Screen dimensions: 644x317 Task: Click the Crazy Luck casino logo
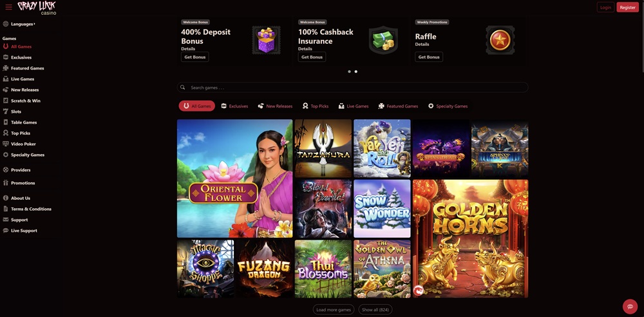[x=37, y=8]
